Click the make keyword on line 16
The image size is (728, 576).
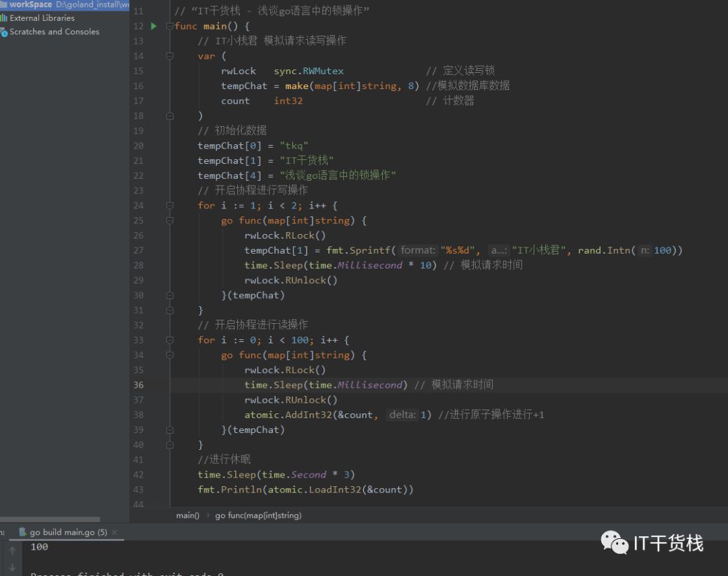point(297,86)
